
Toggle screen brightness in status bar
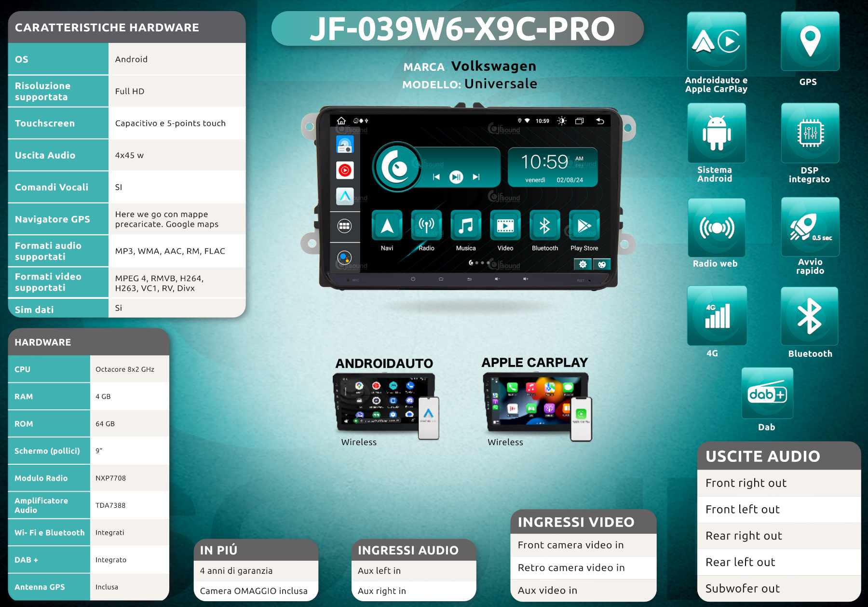(x=562, y=121)
